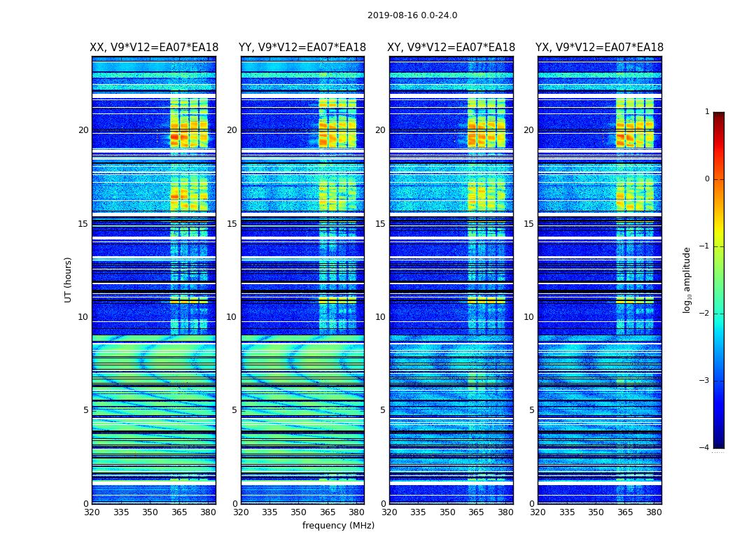735x560 pixels.
Task: Click the XX, V9*V12=EA07*EA18 panel title
Action: (x=154, y=48)
